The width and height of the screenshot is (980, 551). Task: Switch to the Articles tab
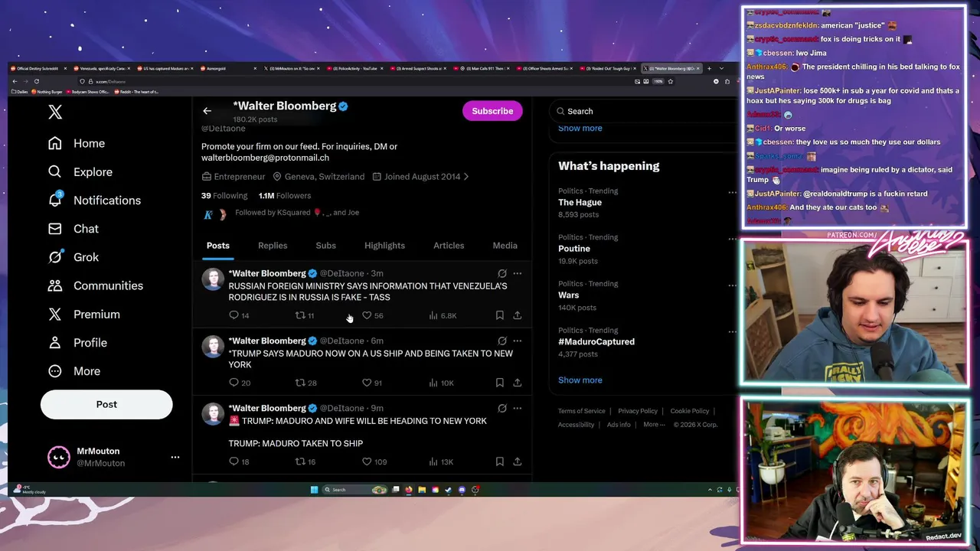click(x=449, y=246)
